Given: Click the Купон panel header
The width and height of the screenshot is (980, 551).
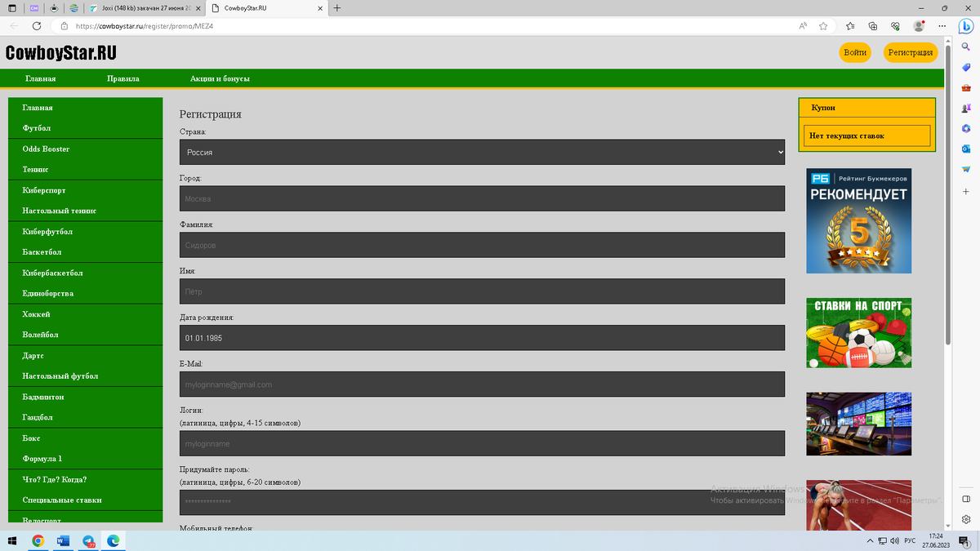Looking at the screenshot, I should point(866,108).
